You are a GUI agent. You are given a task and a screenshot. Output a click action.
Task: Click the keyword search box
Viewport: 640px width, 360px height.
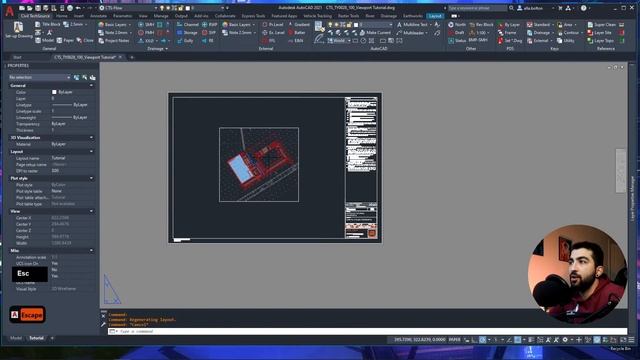(478, 8)
